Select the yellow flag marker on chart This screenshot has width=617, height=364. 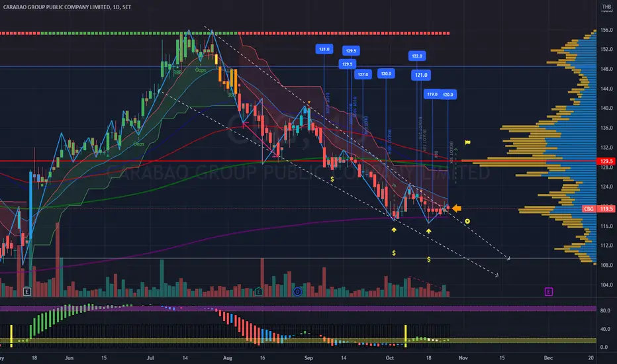pyautogui.click(x=467, y=142)
